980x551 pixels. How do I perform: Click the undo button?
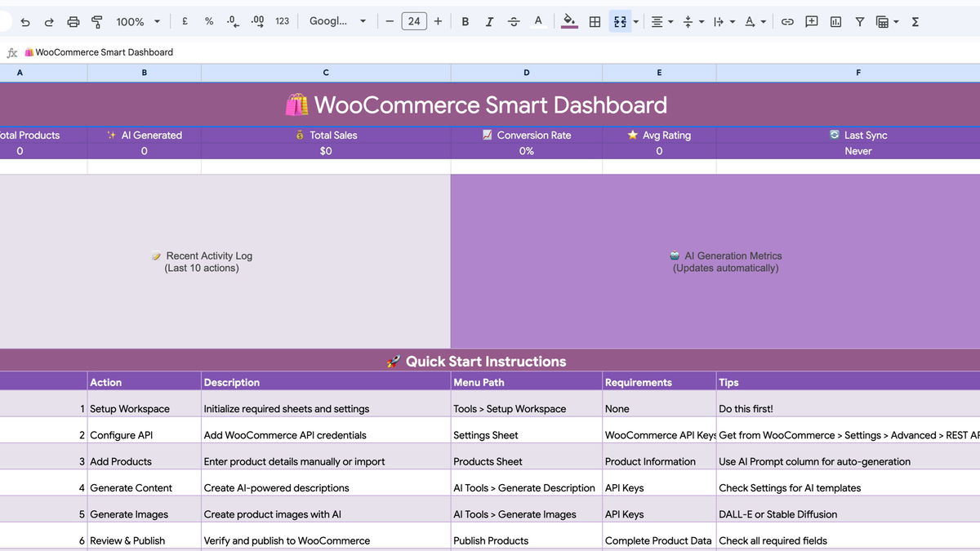pos(24,21)
